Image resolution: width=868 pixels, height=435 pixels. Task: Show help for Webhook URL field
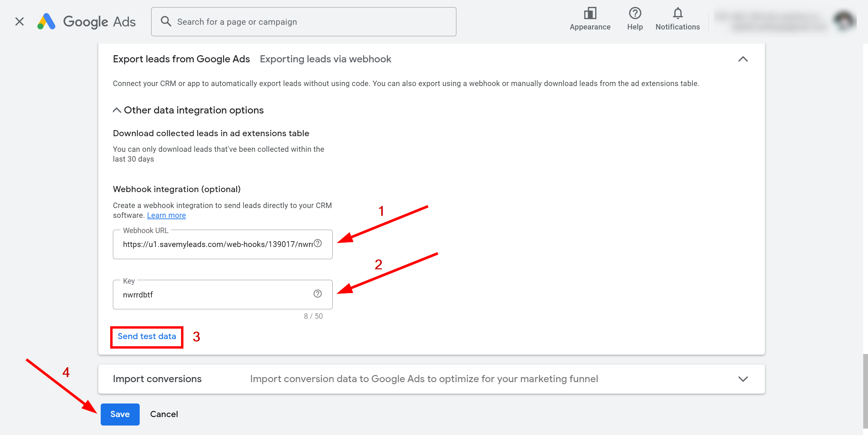[x=318, y=243]
